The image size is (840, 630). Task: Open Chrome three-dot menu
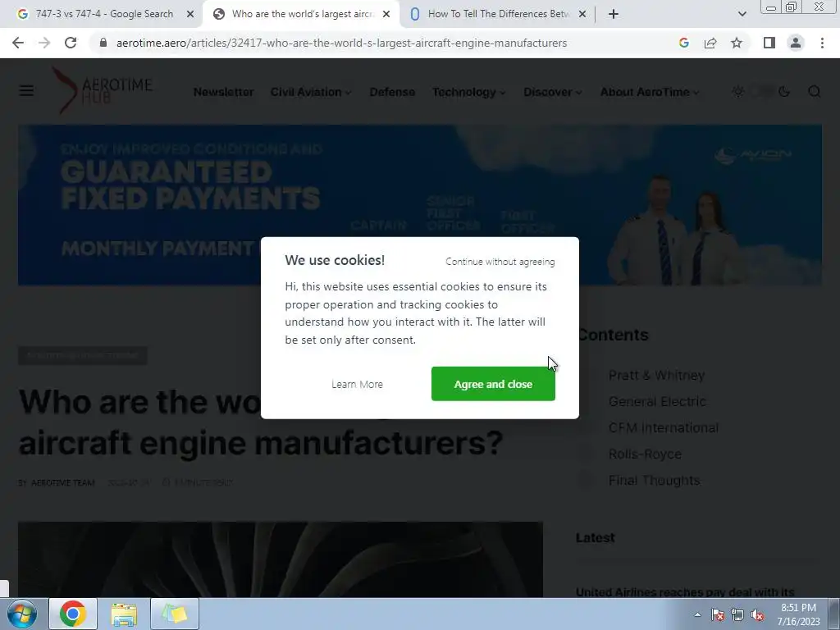[822, 43]
